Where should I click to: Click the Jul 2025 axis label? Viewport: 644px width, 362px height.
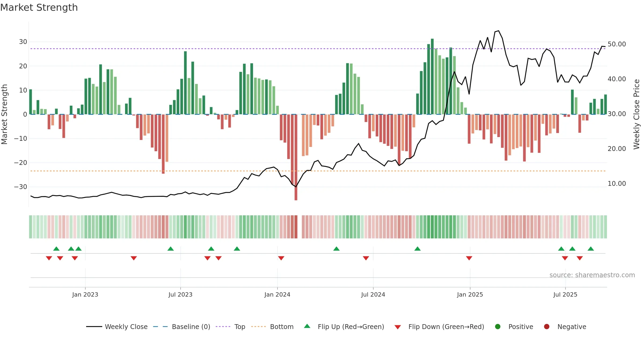[x=565, y=295]
